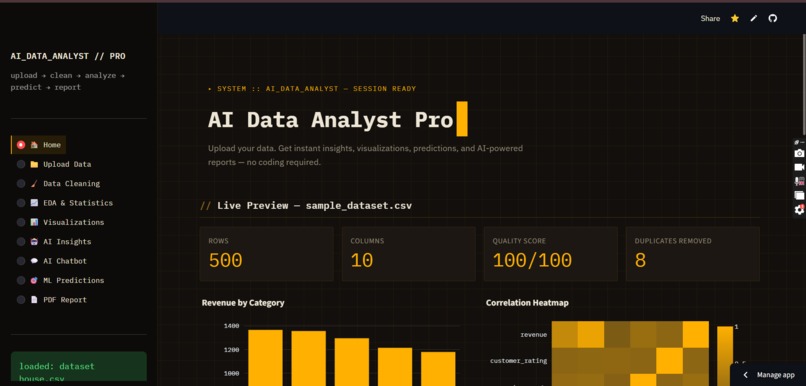The height and width of the screenshot is (386, 806).
Task: Click the Share button in header
Action: point(710,19)
